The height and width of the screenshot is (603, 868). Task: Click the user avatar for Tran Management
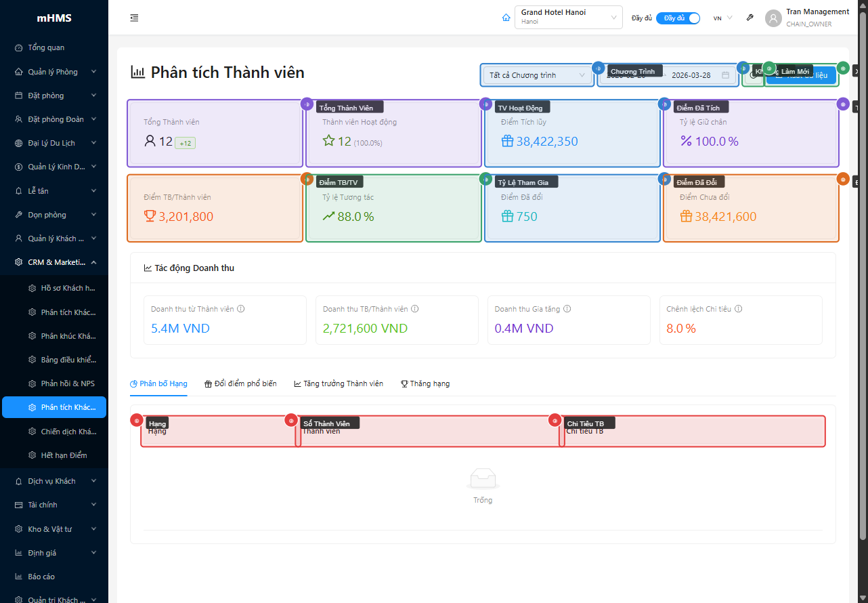point(773,18)
